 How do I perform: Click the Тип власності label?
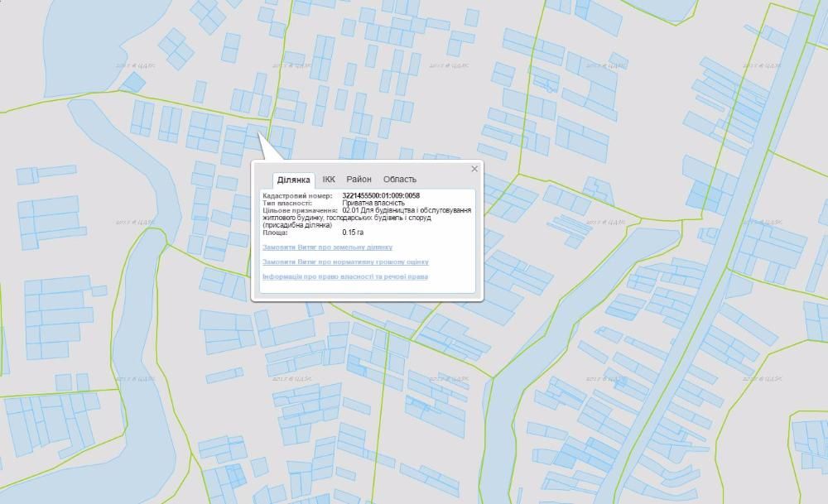pyautogui.click(x=287, y=203)
